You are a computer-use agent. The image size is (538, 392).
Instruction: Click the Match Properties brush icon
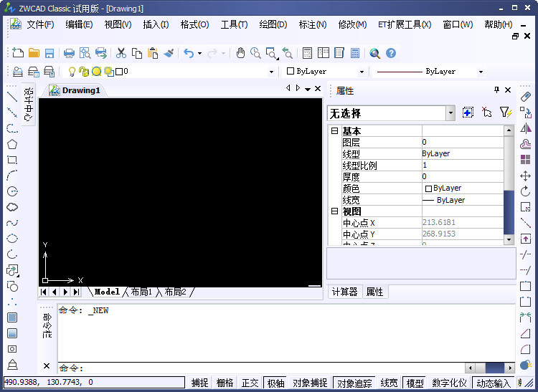(169, 53)
